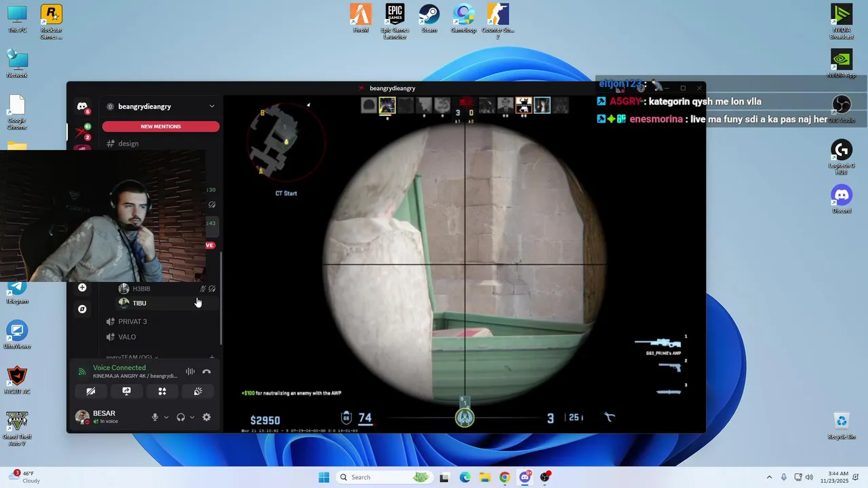Toggle camera in voice panel

[x=91, y=391]
